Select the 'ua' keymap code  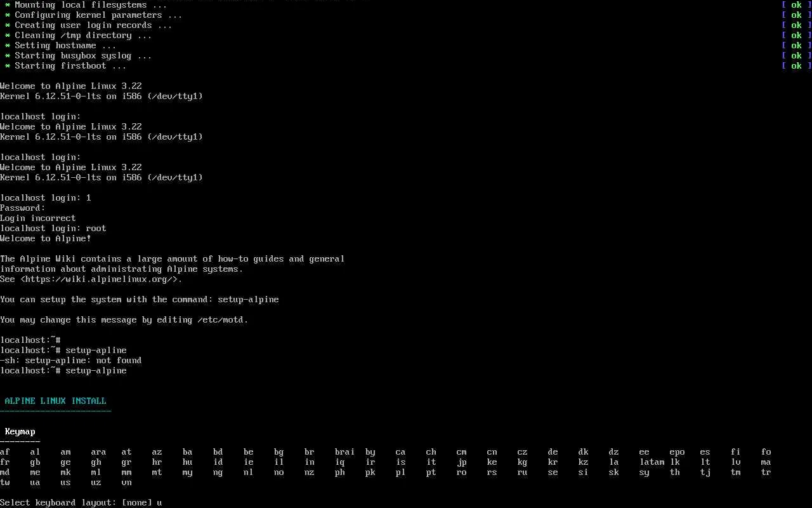point(36,482)
